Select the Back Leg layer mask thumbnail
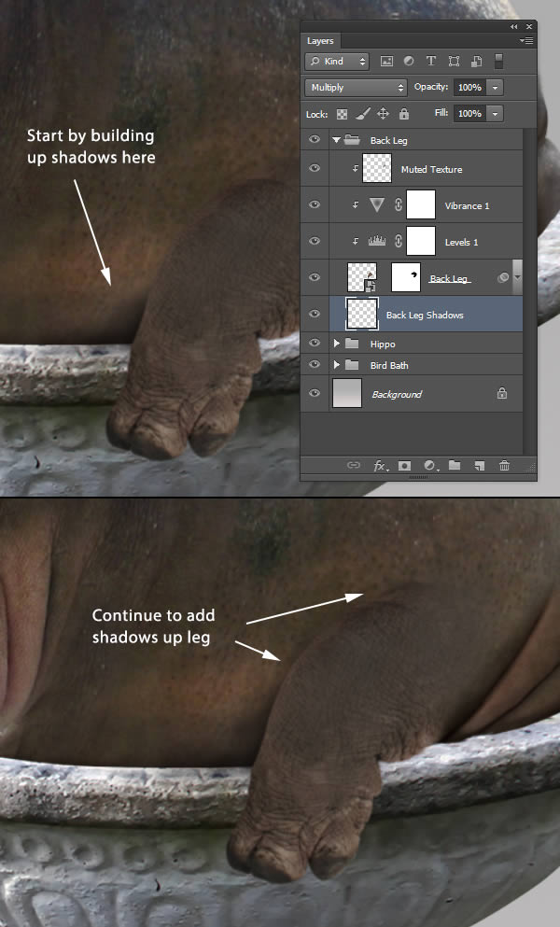The image size is (560, 927). [x=406, y=277]
